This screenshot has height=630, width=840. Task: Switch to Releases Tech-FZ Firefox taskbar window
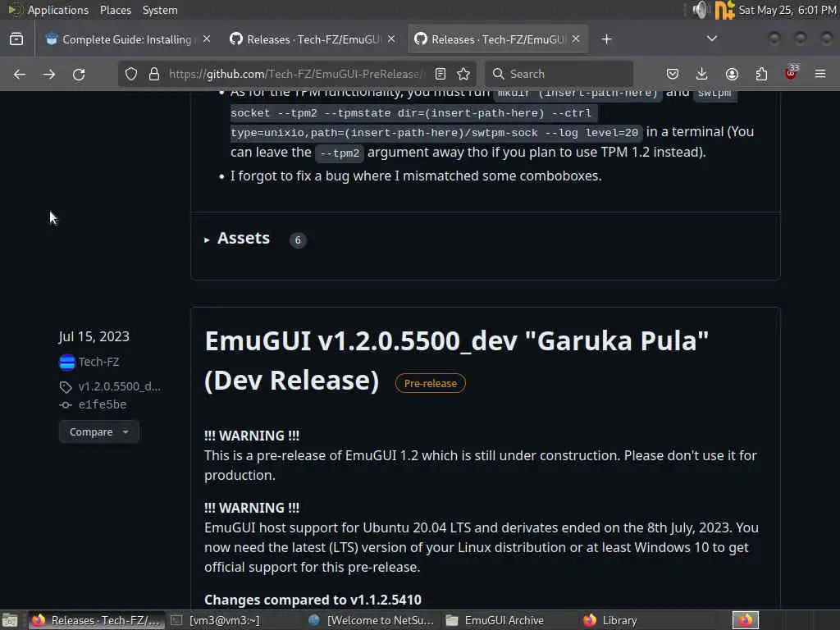pyautogui.click(x=95, y=620)
